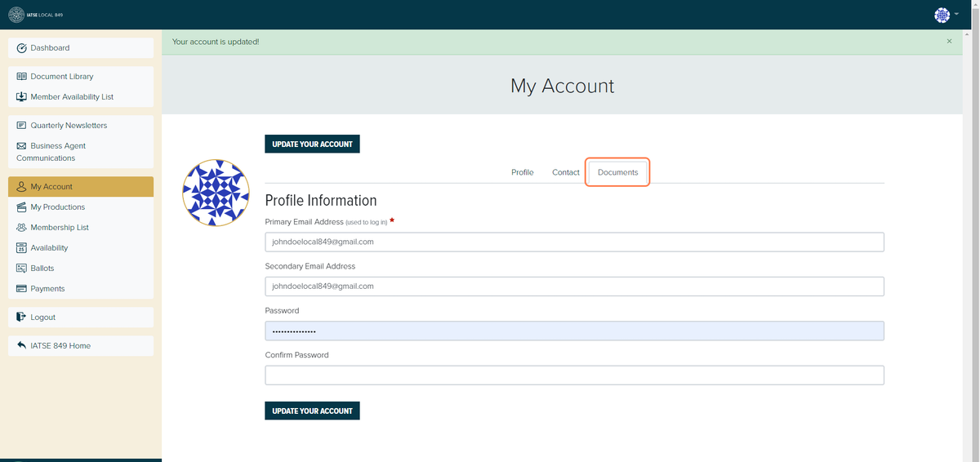
Task: Click the Availability calendar icon
Action: pos(22,248)
